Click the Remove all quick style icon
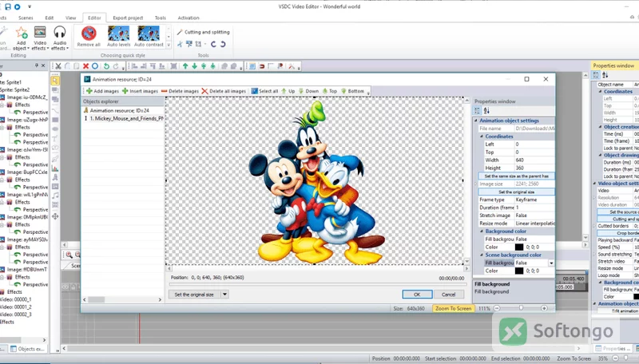Image resolution: width=639 pixels, height=364 pixels. (89, 36)
